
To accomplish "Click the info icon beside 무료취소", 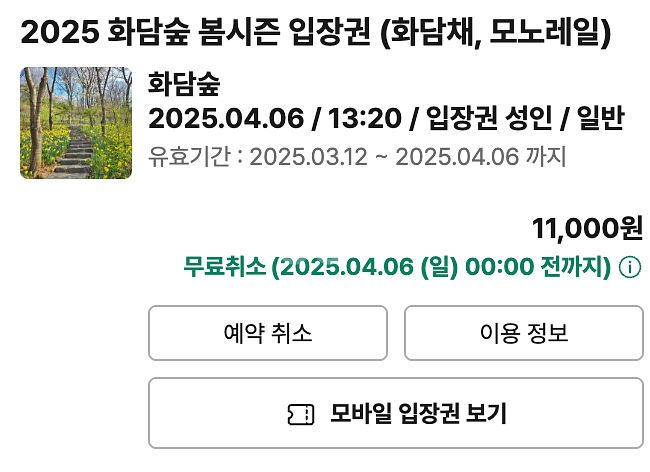I will point(630,267).
